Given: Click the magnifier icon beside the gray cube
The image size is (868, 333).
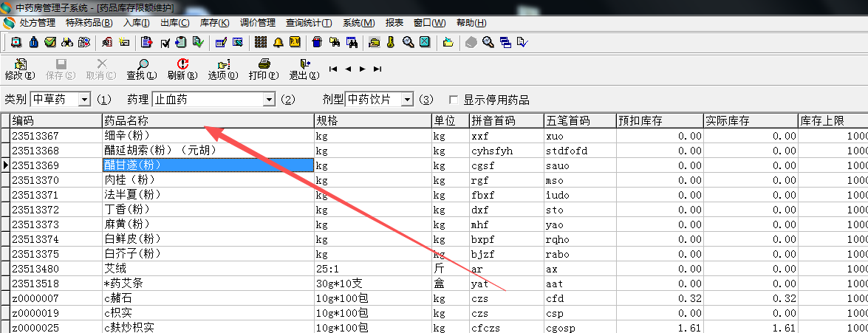Looking at the screenshot, I should pos(488,42).
